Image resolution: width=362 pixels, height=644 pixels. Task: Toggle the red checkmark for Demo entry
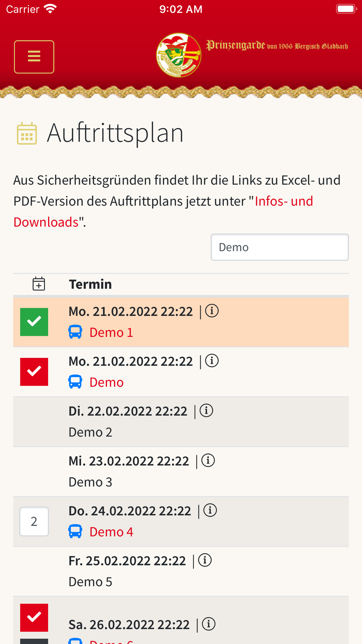pyautogui.click(x=34, y=372)
